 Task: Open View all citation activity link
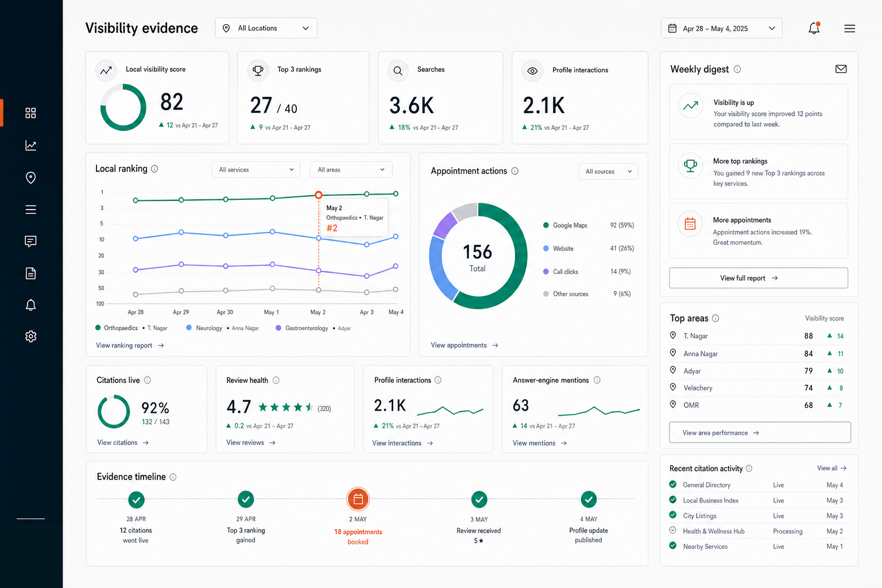831,469
